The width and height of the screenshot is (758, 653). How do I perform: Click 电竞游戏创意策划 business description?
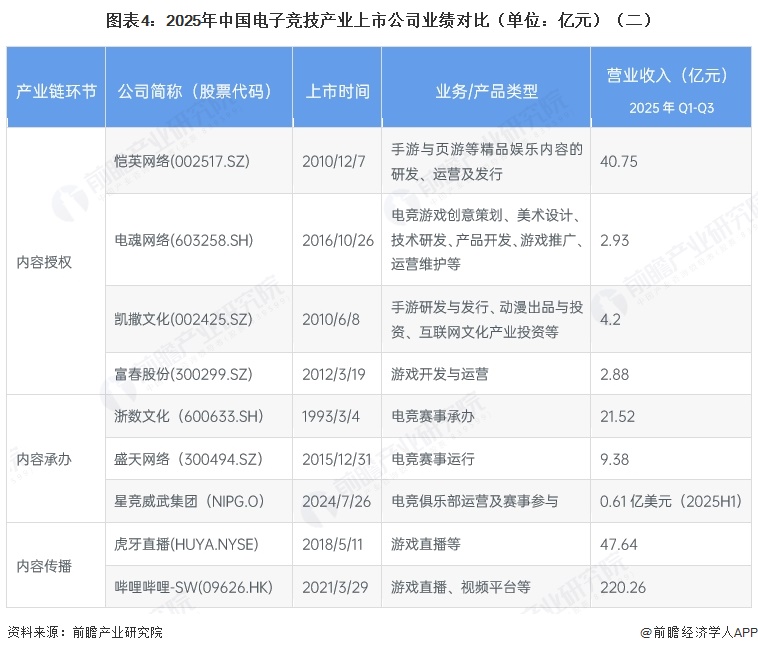click(486, 240)
